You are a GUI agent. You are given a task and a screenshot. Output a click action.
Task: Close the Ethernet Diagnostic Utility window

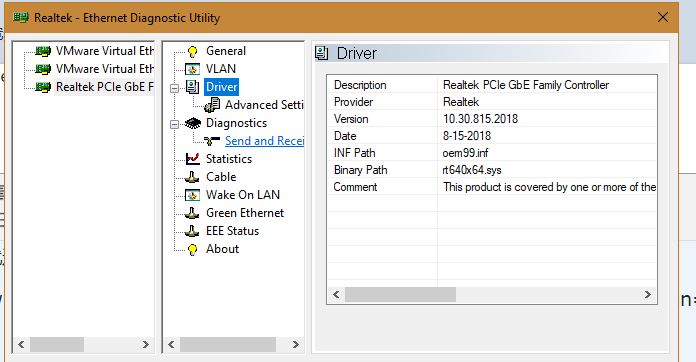663,17
